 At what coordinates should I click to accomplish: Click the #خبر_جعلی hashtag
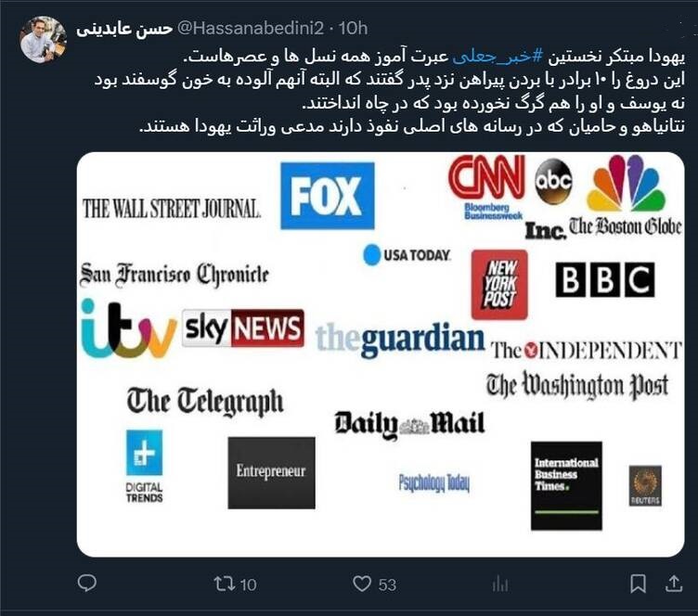498,57
